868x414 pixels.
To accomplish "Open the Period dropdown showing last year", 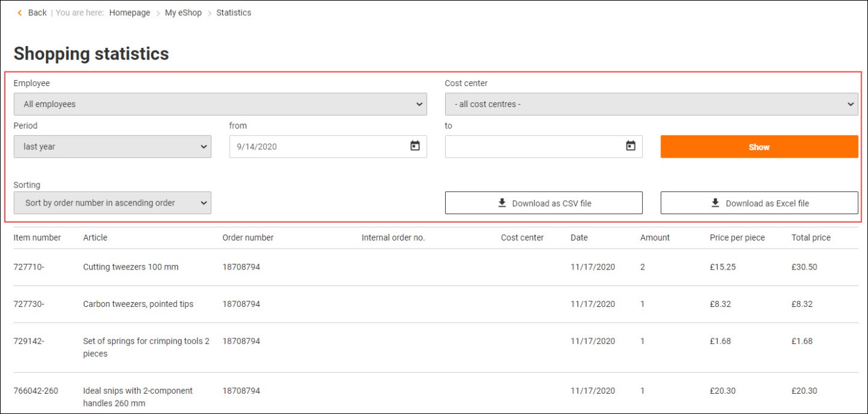I will (112, 147).
